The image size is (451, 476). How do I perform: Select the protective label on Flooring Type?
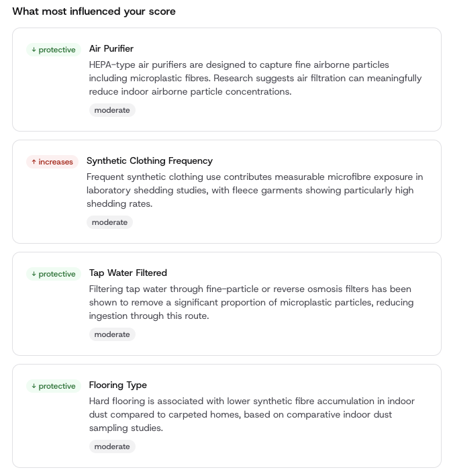coord(57,386)
